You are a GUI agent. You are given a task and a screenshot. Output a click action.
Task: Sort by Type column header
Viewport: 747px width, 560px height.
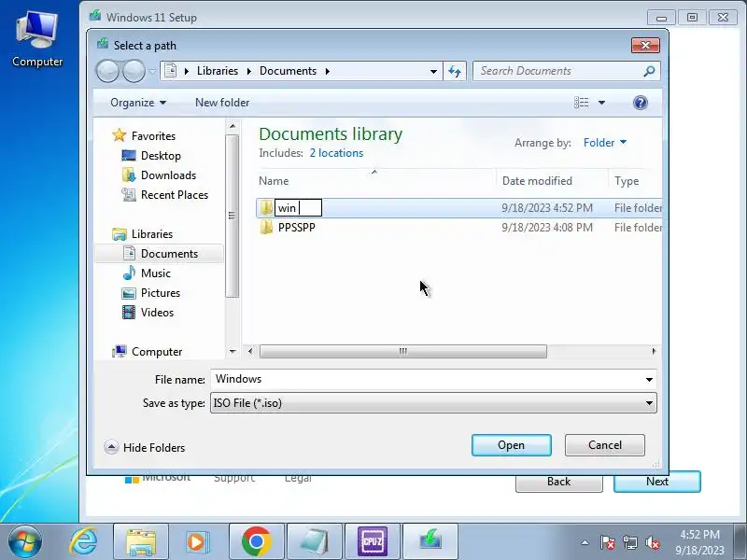point(636,181)
